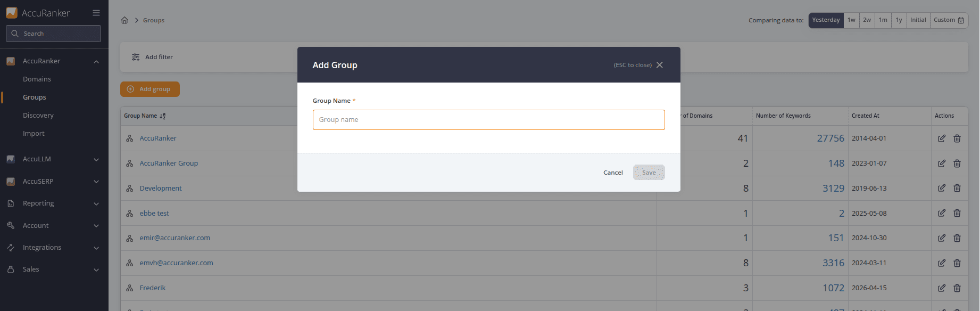The image size is (980, 311).
Task: Open Custom date comparison picker
Action: point(949,20)
